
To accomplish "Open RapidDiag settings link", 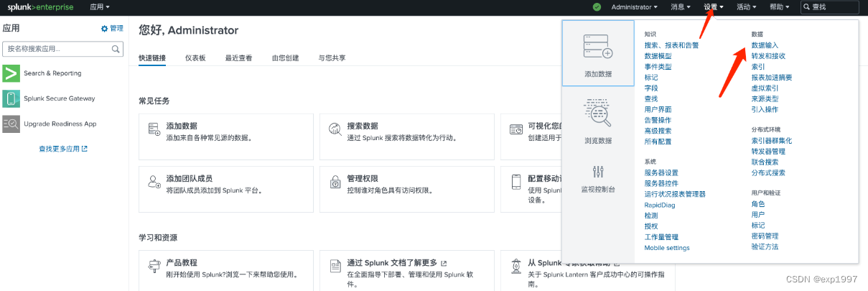I will 659,205.
